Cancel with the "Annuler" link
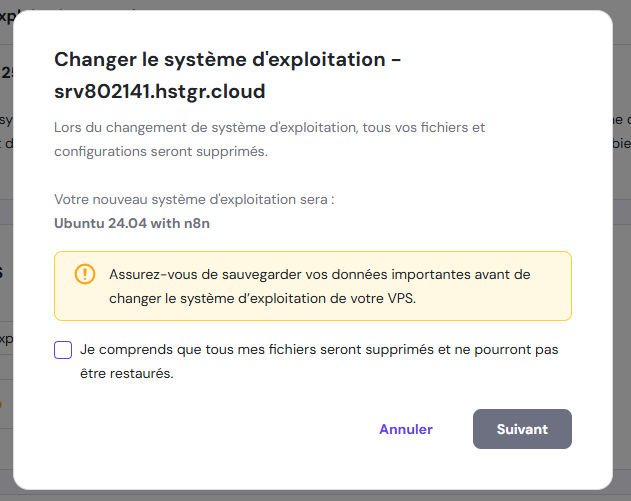This screenshot has width=631, height=501. click(405, 429)
